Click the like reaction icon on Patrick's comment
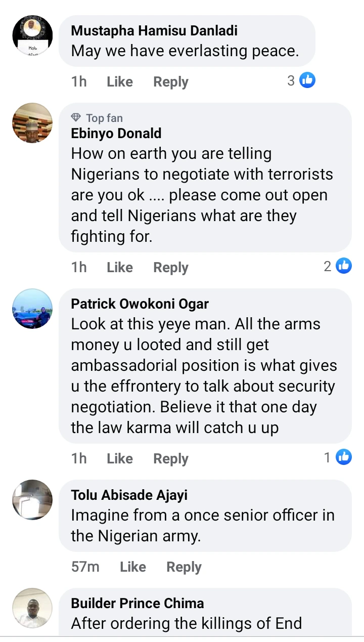Viewport: 364px width, 642px height. point(344,457)
